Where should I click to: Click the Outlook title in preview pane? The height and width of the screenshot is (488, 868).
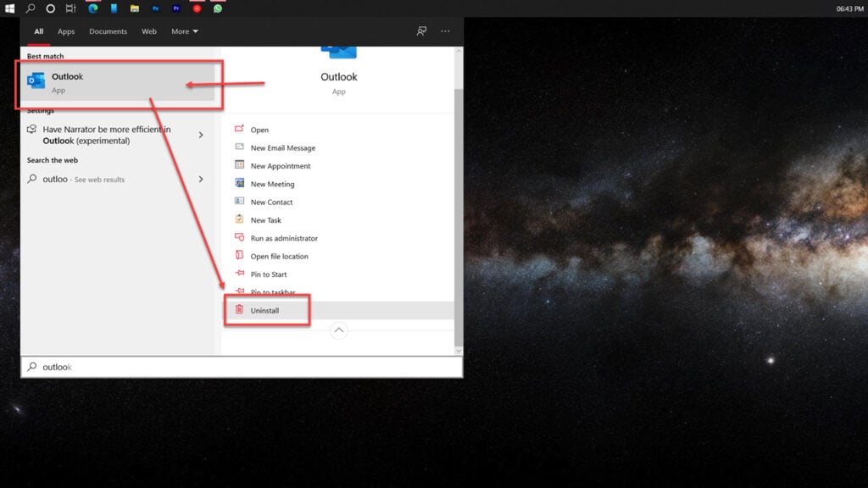click(339, 77)
